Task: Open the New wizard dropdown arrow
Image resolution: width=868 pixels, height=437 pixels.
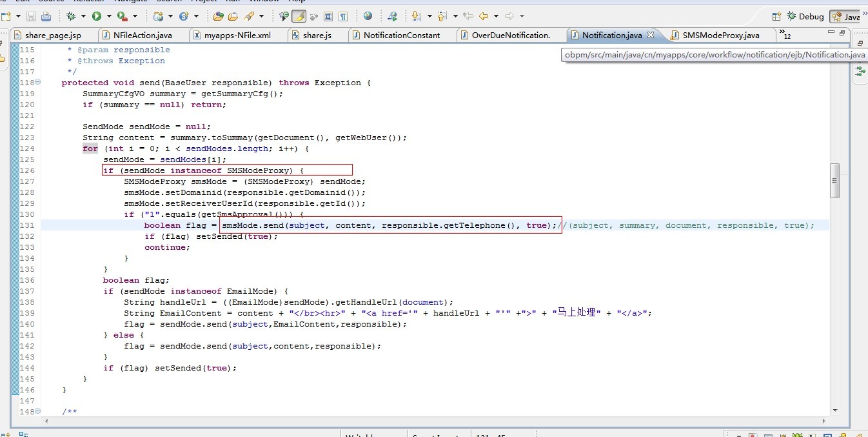Action: 17,16
